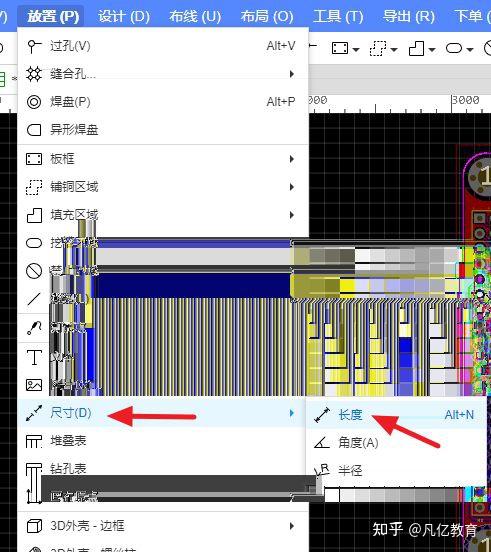Image resolution: width=491 pixels, height=552 pixels.
Task: Open the 设计 (D) menu
Action: pyautogui.click(x=124, y=16)
